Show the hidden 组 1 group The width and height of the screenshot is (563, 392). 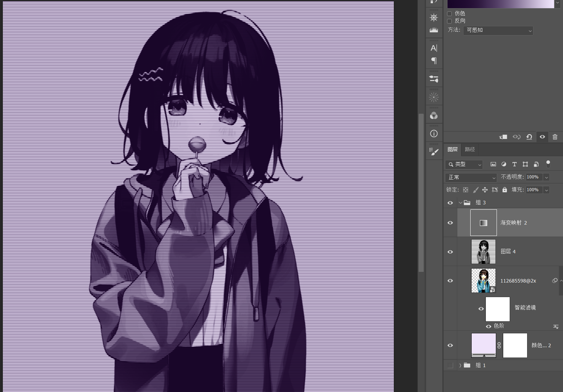(450, 365)
